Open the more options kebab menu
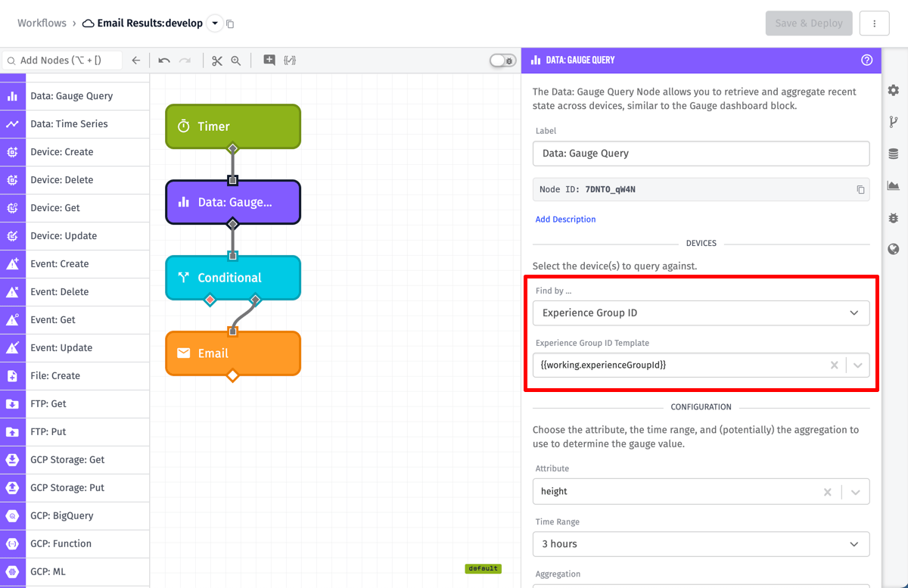The height and width of the screenshot is (588, 908). [x=874, y=23]
